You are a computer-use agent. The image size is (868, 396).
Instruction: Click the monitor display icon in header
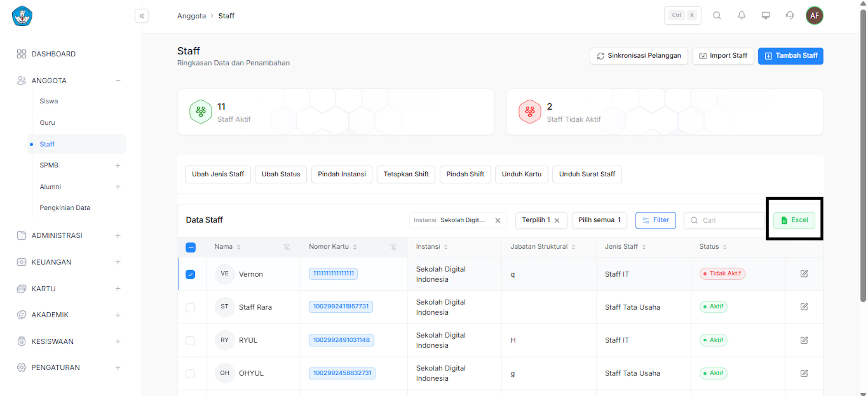pos(766,16)
